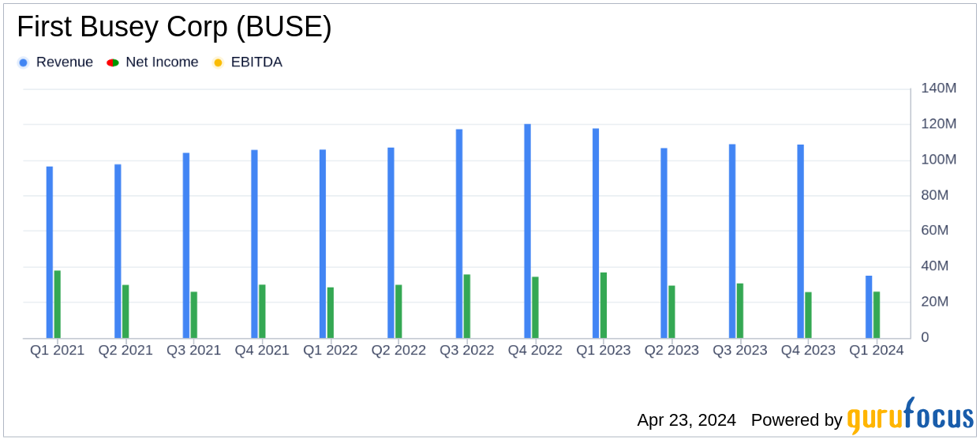Screen dimensions: 980x440
Task: Click the Q3 2023 green net income bar
Action: point(740,310)
